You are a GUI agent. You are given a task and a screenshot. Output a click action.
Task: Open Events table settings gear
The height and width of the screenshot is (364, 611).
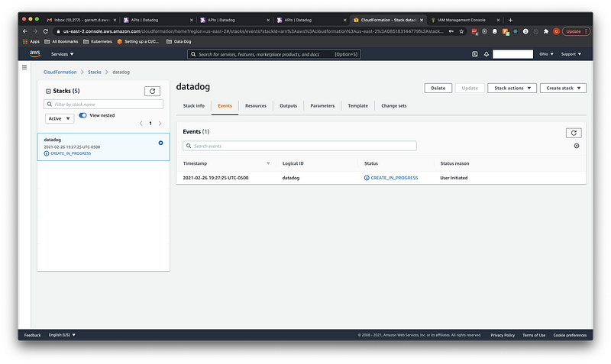577,146
